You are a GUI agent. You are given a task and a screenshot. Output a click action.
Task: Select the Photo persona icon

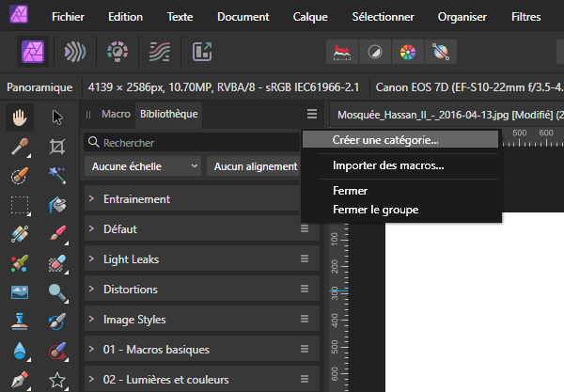36,52
